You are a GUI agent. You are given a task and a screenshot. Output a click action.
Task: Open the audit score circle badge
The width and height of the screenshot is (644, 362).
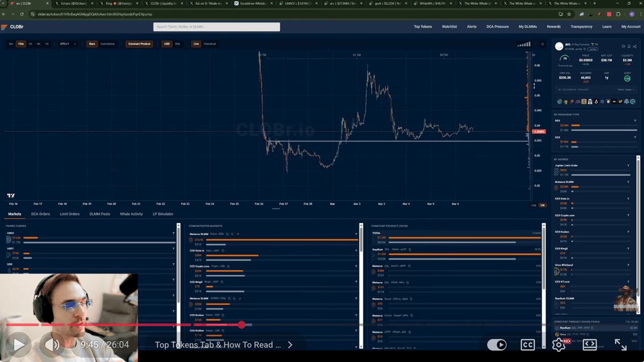pyautogui.click(x=627, y=78)
